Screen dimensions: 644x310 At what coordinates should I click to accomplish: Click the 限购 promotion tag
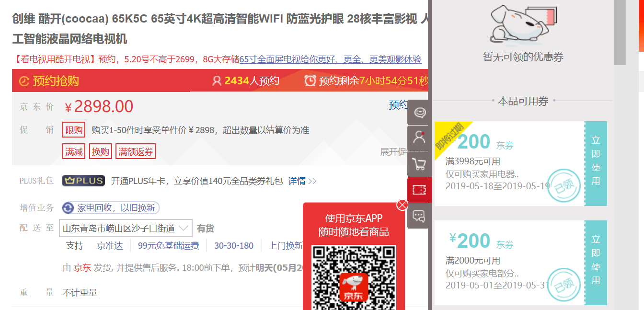[74, 130]
